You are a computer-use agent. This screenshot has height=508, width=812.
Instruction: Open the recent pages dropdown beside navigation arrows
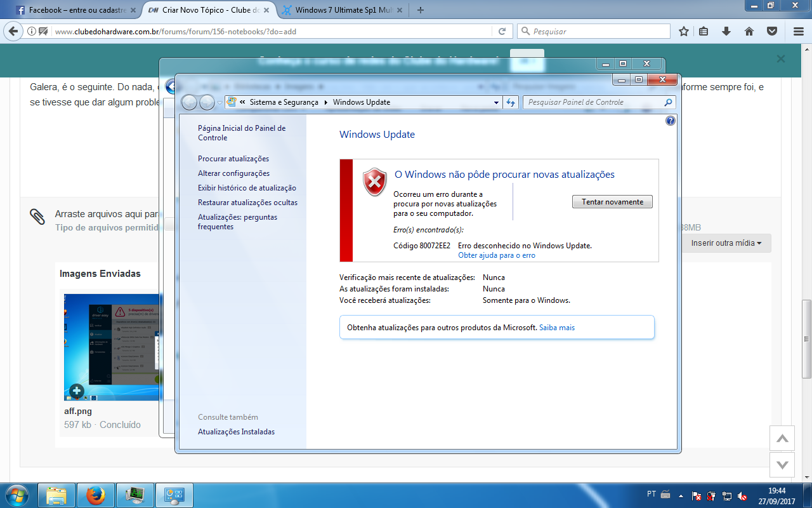tap(219, 103)
